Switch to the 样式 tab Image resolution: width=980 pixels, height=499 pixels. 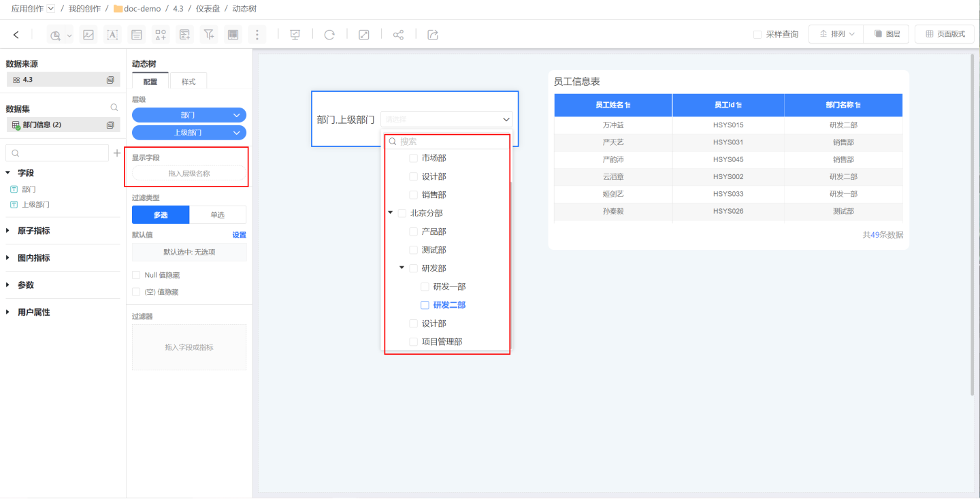coord(189,82)
